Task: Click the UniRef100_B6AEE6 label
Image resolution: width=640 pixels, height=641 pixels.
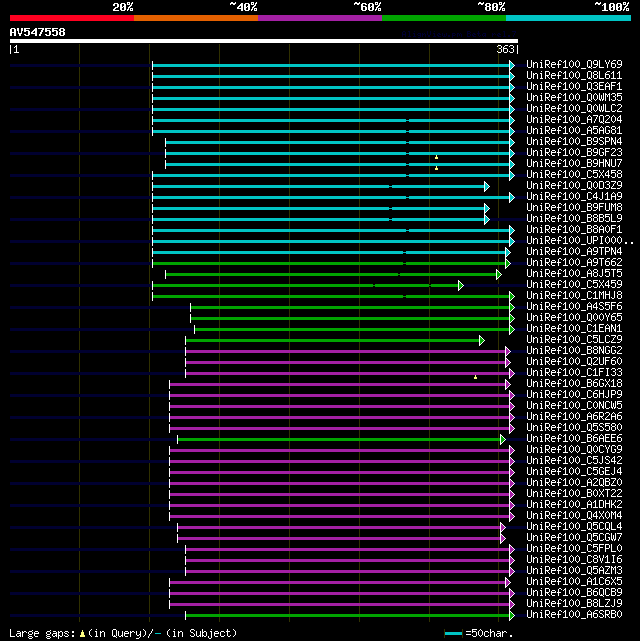Action: 574,439
